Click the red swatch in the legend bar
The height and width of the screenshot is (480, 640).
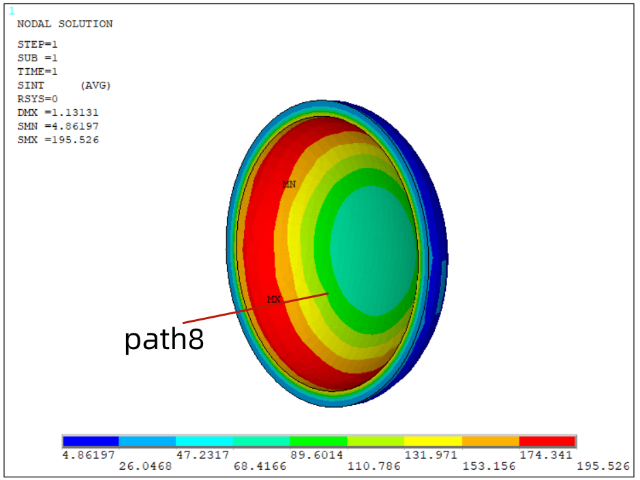[547, 441]
